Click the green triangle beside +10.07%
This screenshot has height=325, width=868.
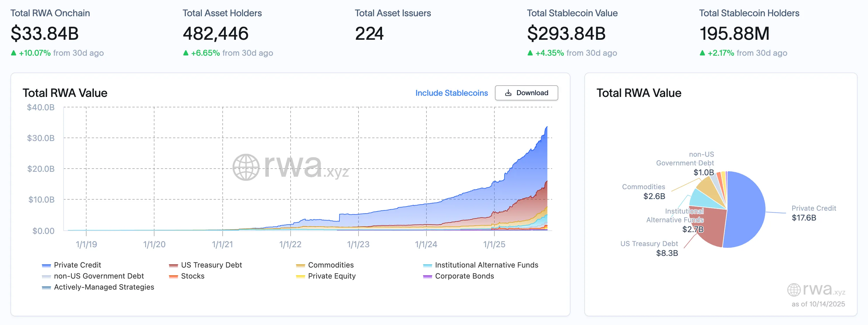click(14, 53)
